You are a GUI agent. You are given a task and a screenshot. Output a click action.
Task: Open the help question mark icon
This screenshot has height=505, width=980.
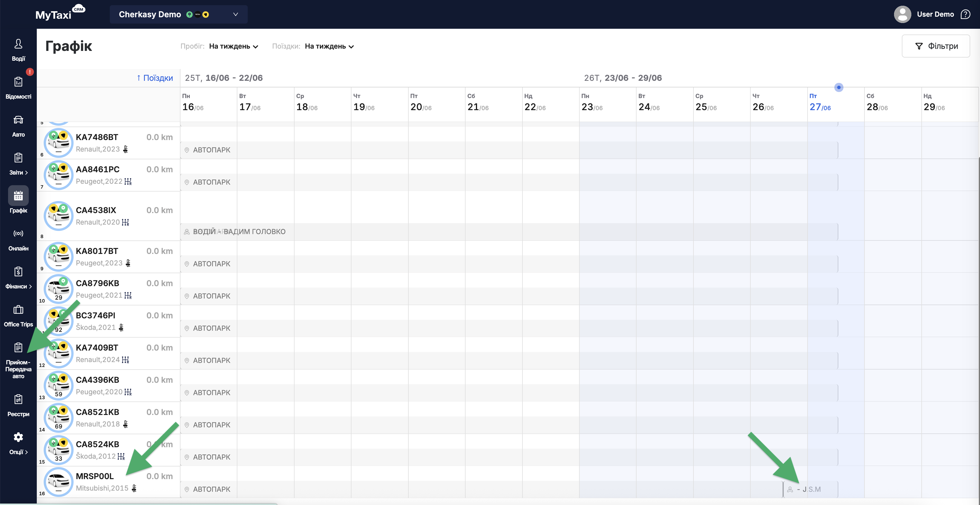click(965, 14)
